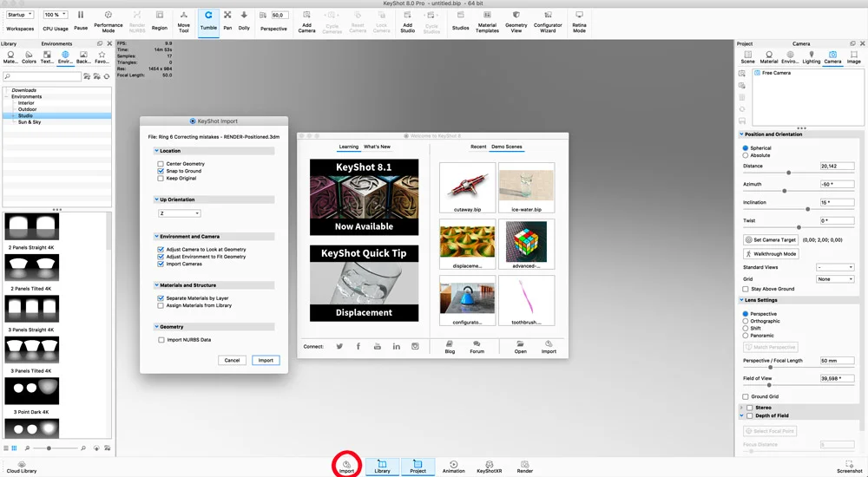Screen dimensions: 868x477
Task: Click the Set Camera Target button
Action: pos(771,240)
